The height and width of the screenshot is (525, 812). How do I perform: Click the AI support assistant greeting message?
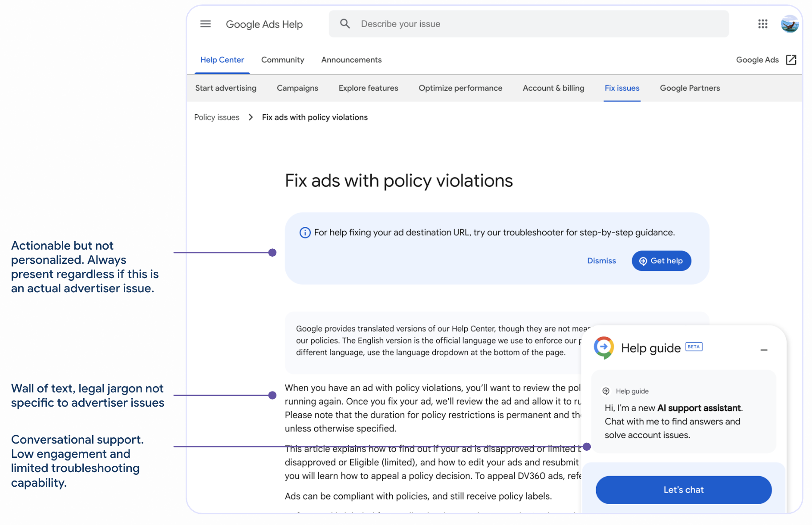(673, 421)
